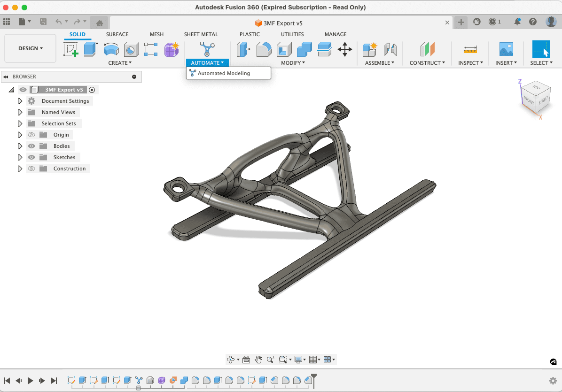Switch to the SHEET METAL tab
Viewport: 562px width, 392px height.
pos(201,34)
